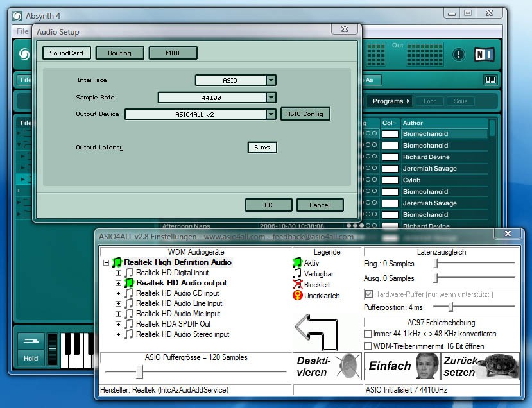532x408 pixels.
Task: Click Cancel in Audio Setup
Action: coord(320,205)
